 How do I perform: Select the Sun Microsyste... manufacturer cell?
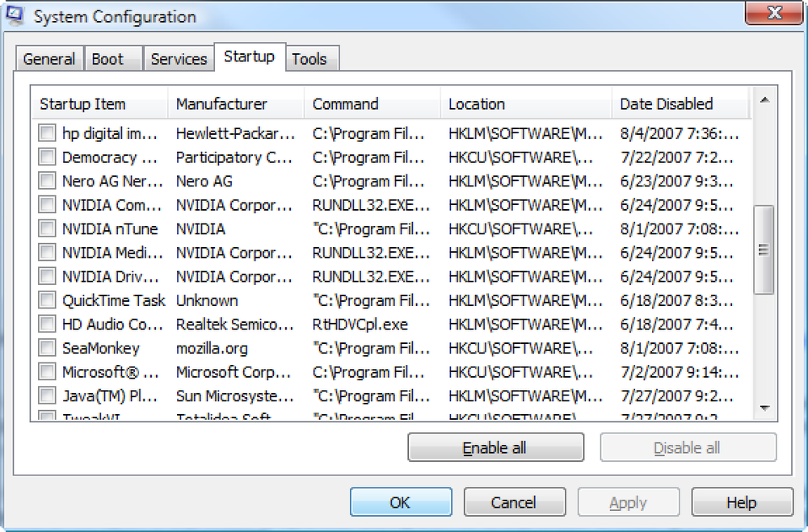pyautogui.click(x=235, y=396)
